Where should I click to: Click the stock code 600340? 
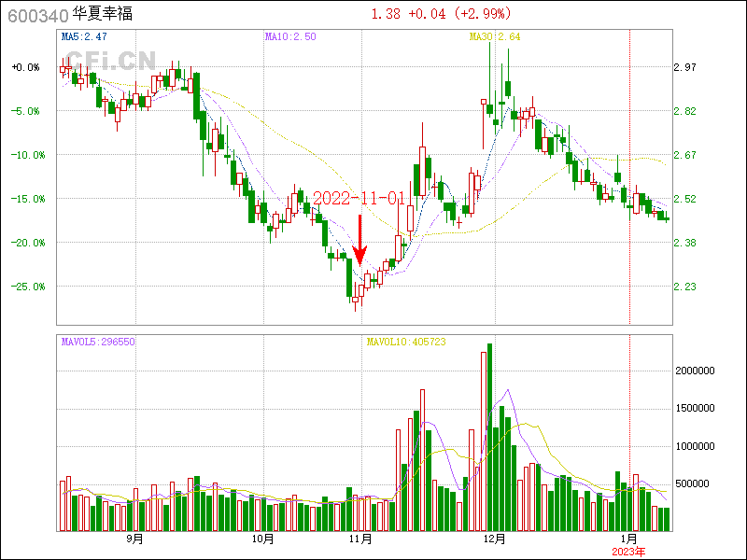(35, 15)
